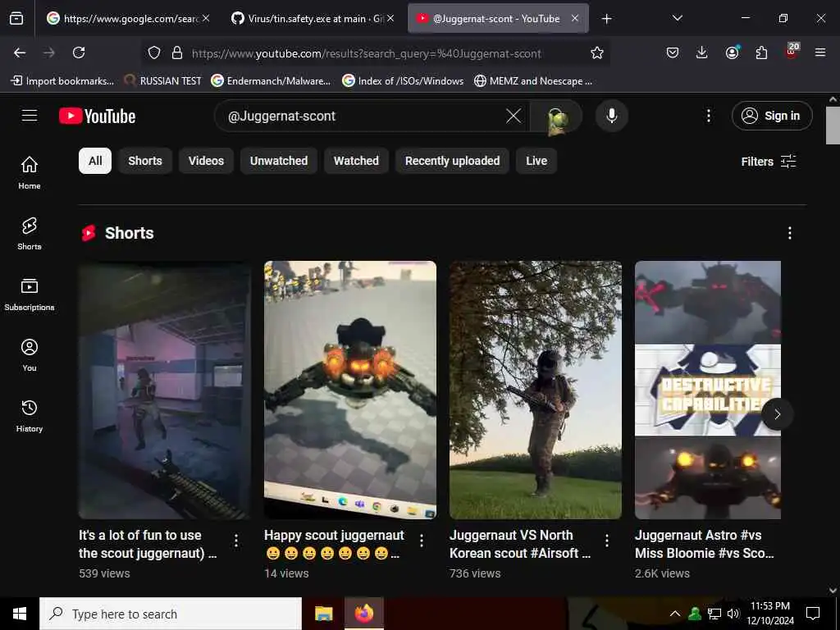Open a new browser tab
The height and width of the screenshot is (630, 840).
(x=606, y=19)
